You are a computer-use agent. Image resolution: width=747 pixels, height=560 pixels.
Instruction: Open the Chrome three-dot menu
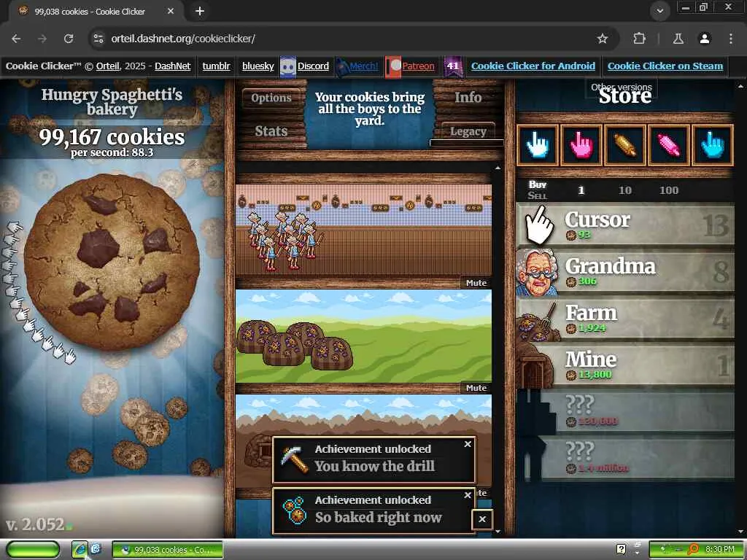(731, 39)
